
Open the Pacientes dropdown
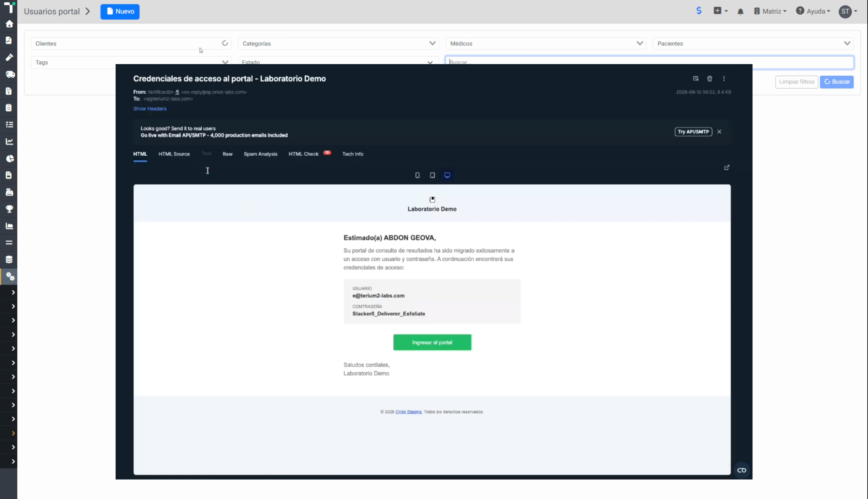(x=753, y=44)
